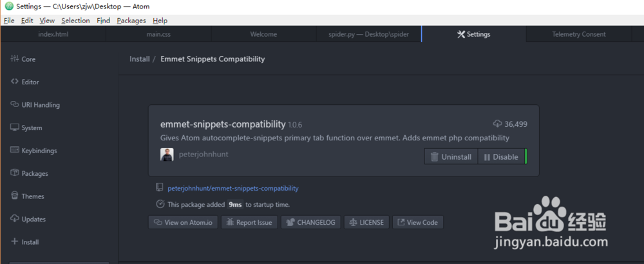Open the Help menu
The width and height of the screenshot is (644, 264).
click(x=160, y=21)
